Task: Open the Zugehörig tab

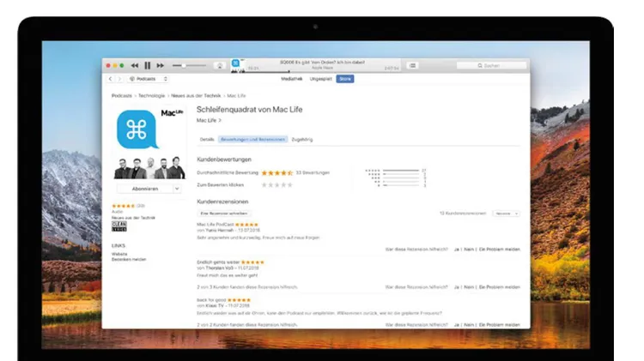Action: click(302, 140)
